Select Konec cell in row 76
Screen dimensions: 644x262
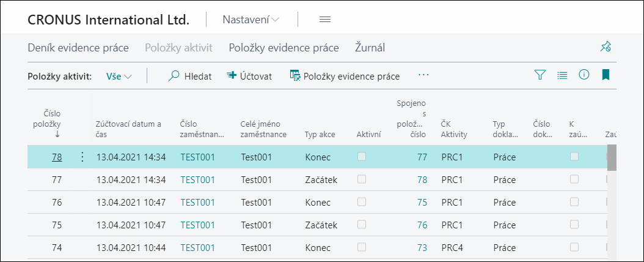pos(318,203)
